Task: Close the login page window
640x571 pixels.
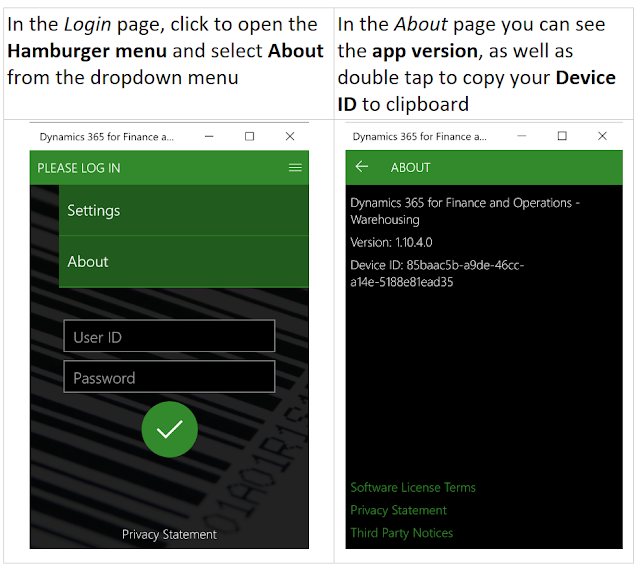Action: [290, 136]
